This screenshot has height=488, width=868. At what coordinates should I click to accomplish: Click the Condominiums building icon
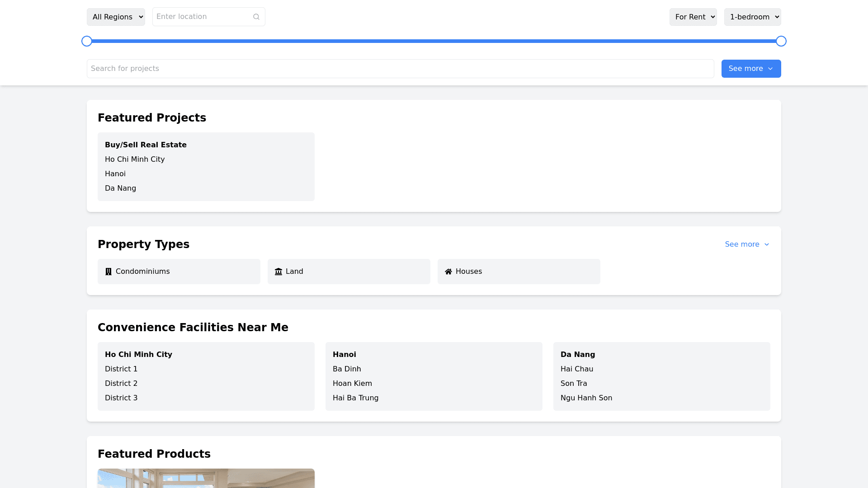tap(108, 272)
